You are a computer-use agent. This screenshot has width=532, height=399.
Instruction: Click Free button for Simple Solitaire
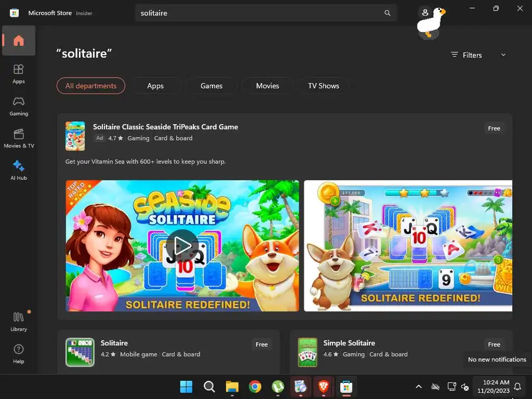494,344
